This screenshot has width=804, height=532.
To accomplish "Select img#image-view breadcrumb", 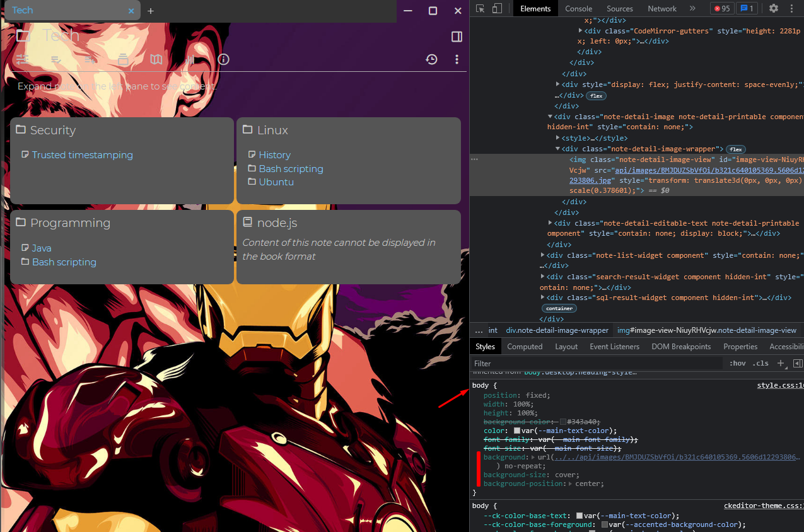I will click(x=707, y=330).
